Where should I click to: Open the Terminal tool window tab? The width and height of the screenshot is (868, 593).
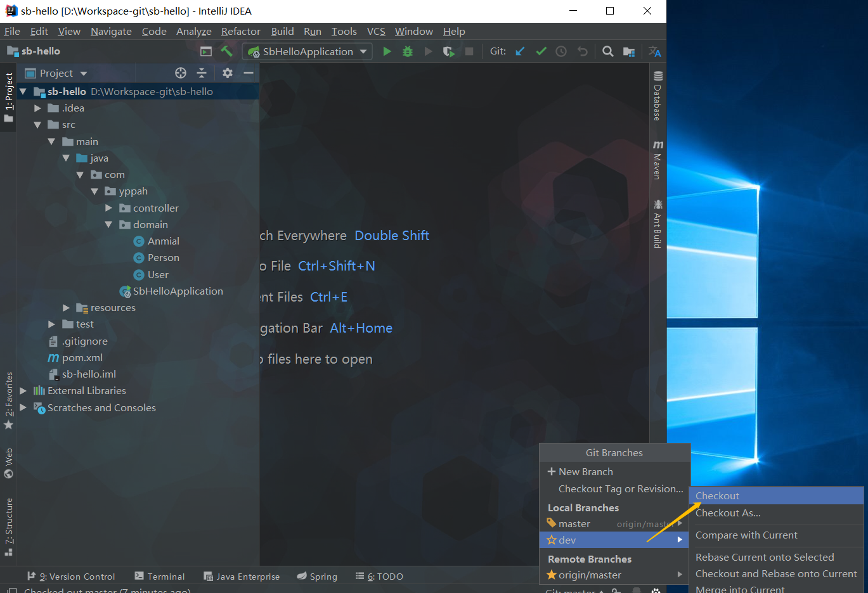[x=160, y=577]
